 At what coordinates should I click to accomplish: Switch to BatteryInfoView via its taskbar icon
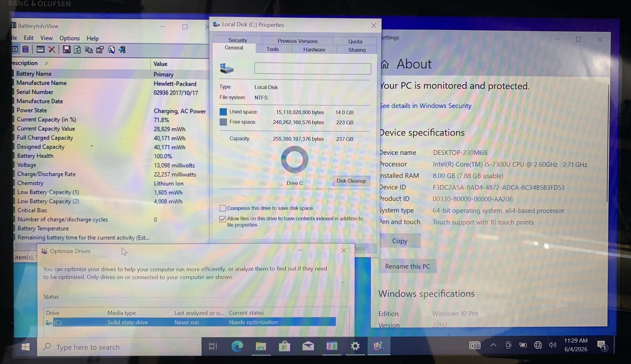(332, 346)
